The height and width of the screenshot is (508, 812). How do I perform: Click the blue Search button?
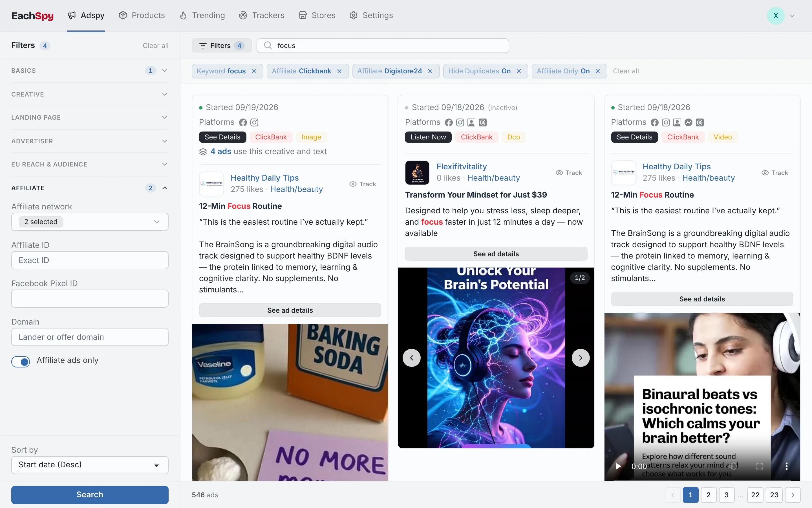90,494
